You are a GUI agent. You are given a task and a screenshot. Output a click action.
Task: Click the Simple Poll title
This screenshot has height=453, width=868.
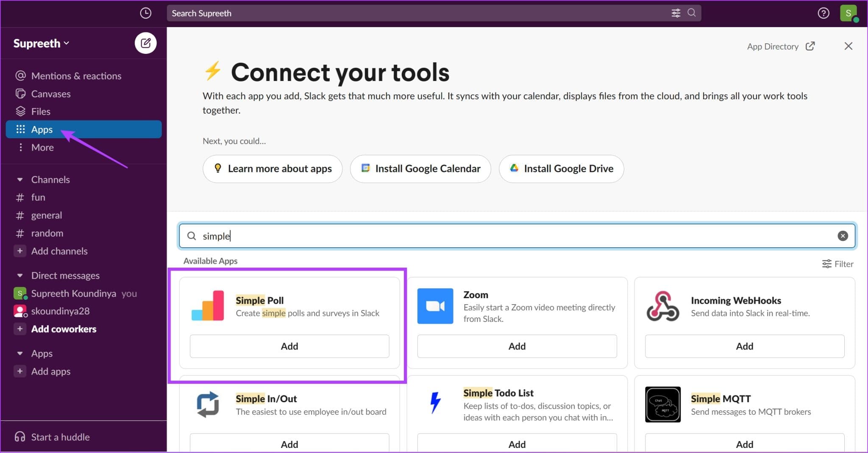click(x=259, y=300)
